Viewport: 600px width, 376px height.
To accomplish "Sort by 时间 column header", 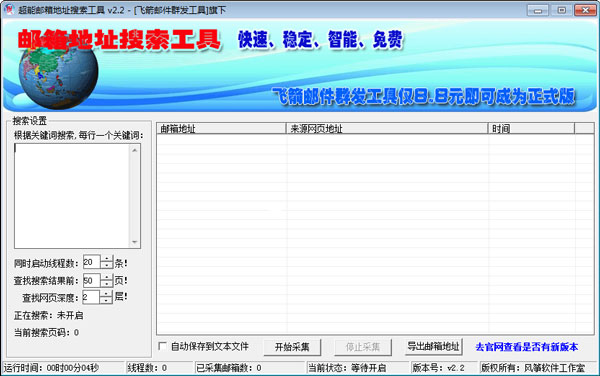I will click(531, 129).
